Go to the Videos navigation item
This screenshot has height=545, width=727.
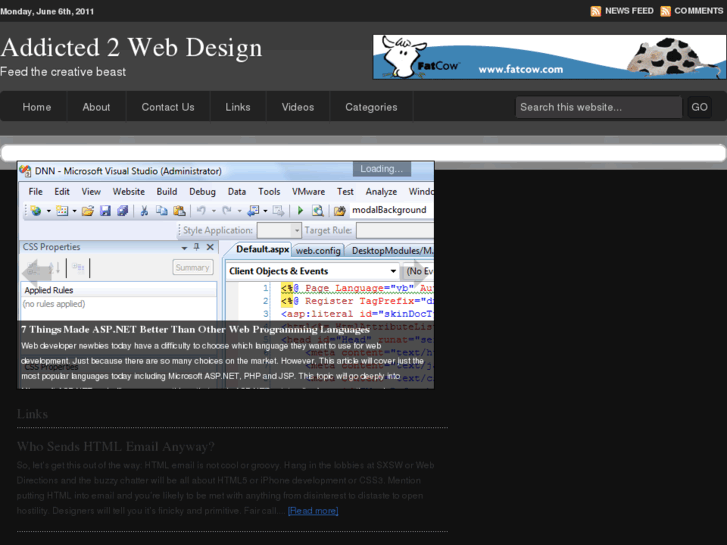[298, 107]
